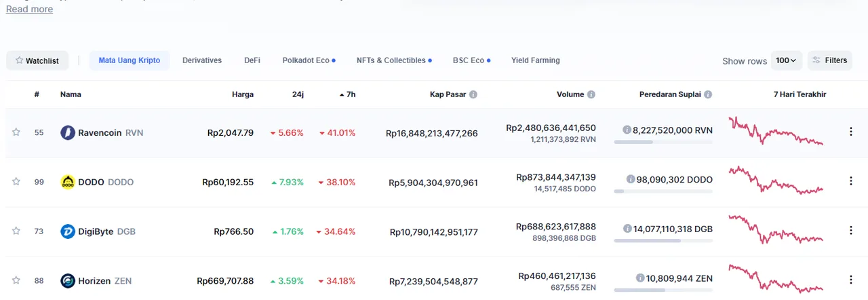Click the Horizen coin logo
This screenshot has width=868, height=300.
[68, 280]
